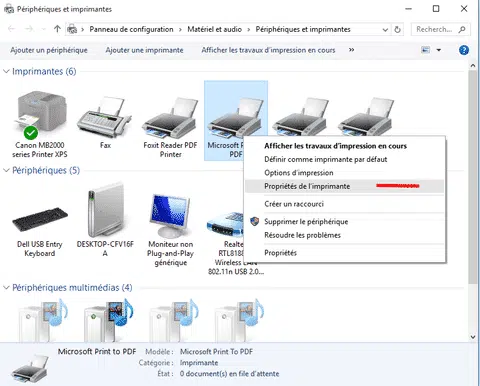Select the Fax printer icon

click(104, 117)
